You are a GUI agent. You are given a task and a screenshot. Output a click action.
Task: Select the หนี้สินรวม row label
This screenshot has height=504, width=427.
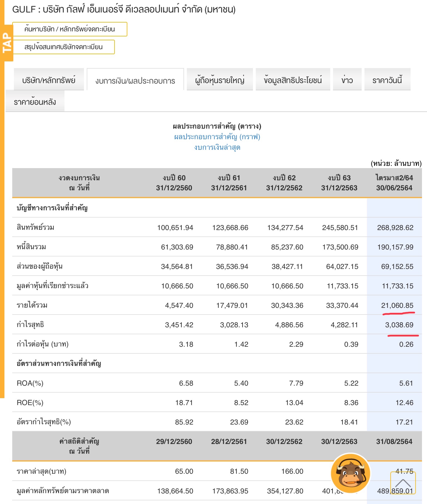(x=31, y=247)
